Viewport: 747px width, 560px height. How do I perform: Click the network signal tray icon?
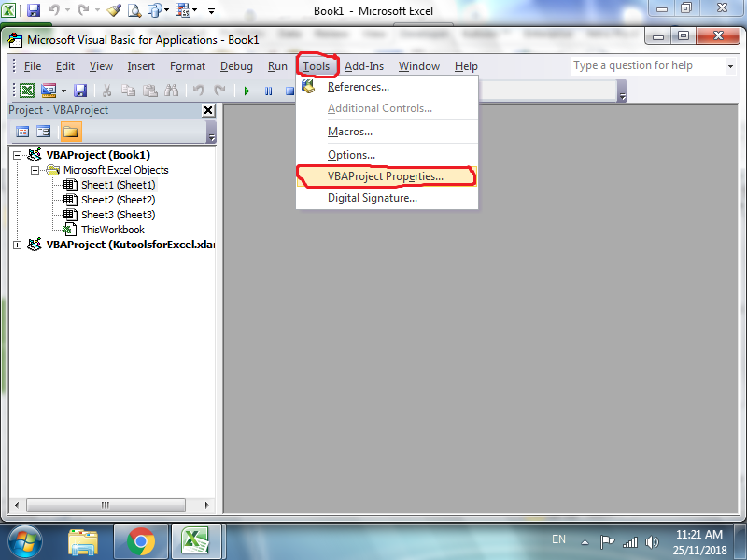629,542
